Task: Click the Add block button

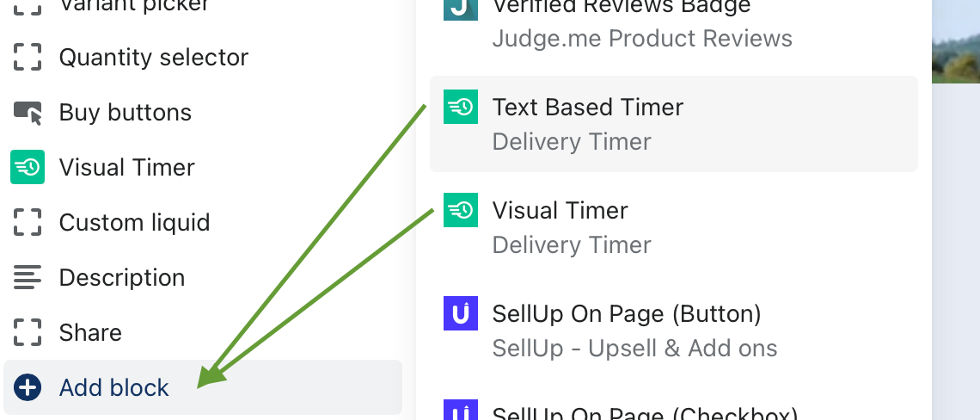Action: coord(203,387)
